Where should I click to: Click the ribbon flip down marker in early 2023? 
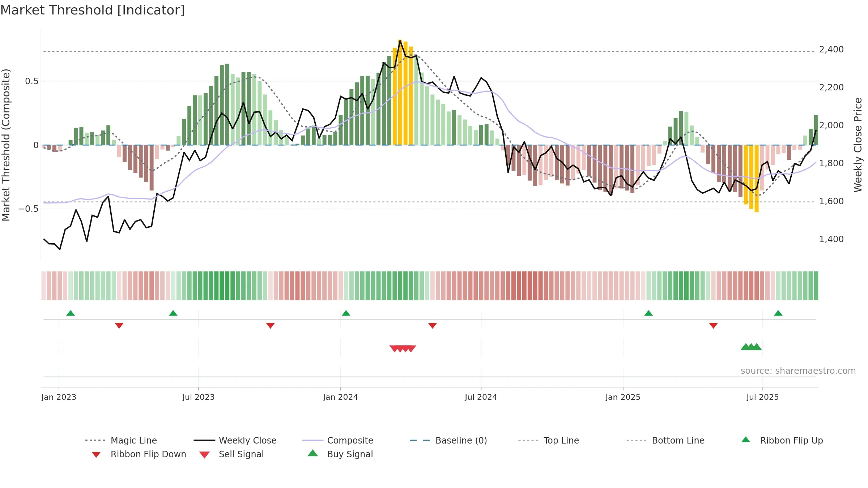(x=119, y=326)
